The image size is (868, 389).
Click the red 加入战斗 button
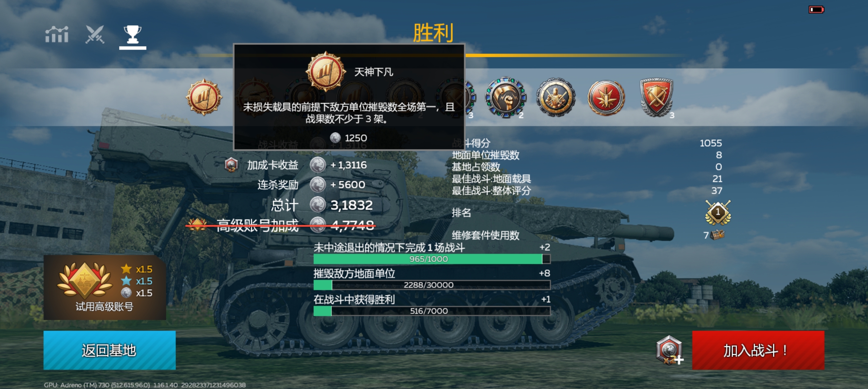(758, 350)
